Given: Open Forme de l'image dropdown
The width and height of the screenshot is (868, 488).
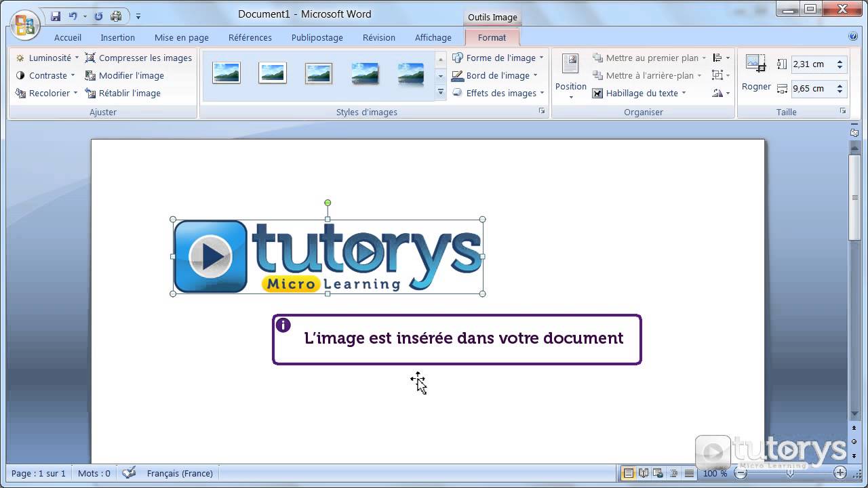Looking at the screenshot, I should point(498,58).
